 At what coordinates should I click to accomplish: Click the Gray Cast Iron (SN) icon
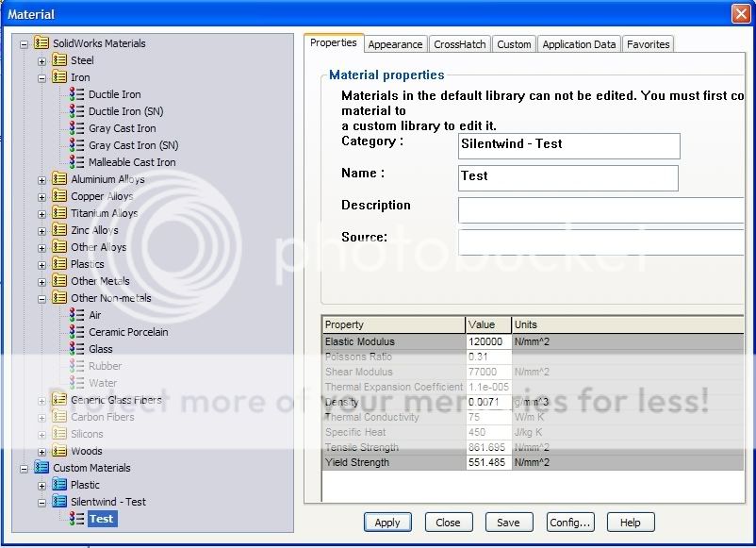76,144
